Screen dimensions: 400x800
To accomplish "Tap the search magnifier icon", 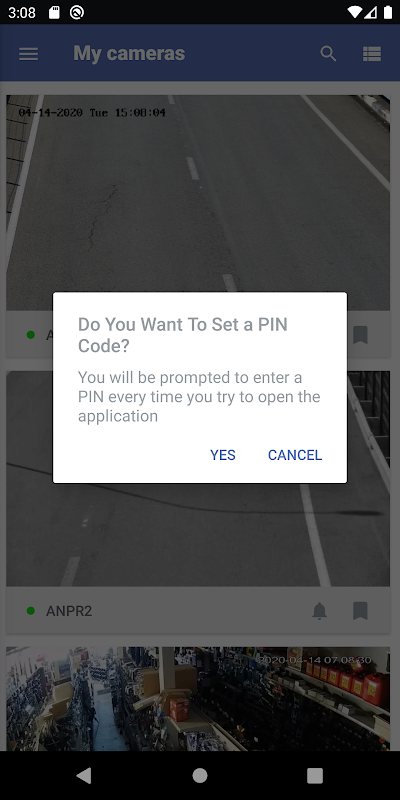I will point(328,54).
